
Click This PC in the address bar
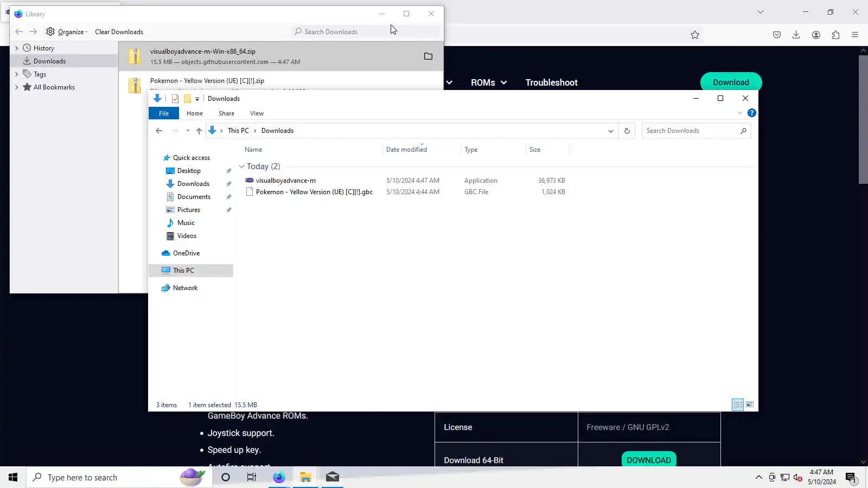tap(238, 131)
